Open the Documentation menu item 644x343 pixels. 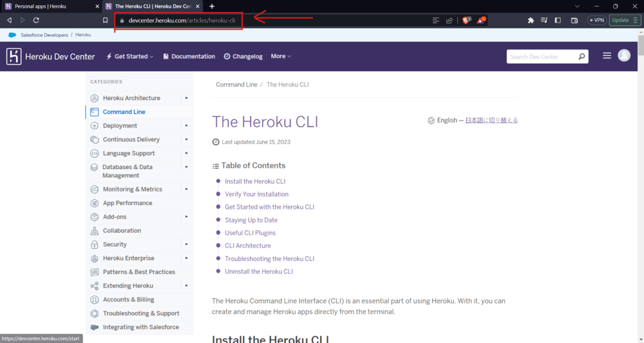pos(189,56)
